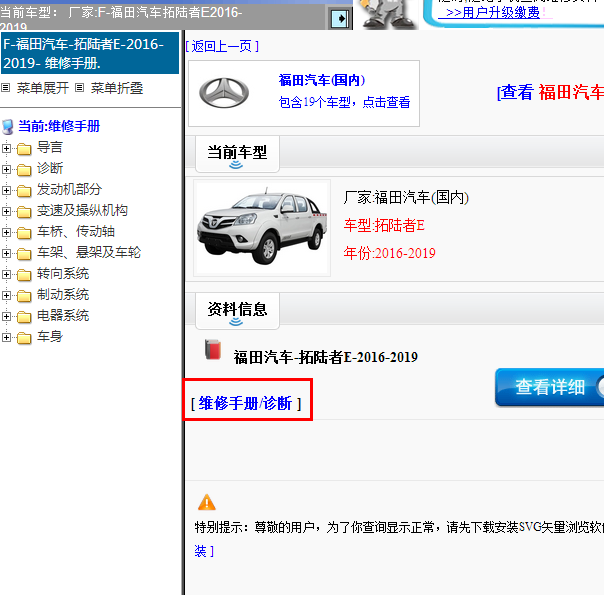Open the 变速及操纵机构 tree item

point(82,210)
